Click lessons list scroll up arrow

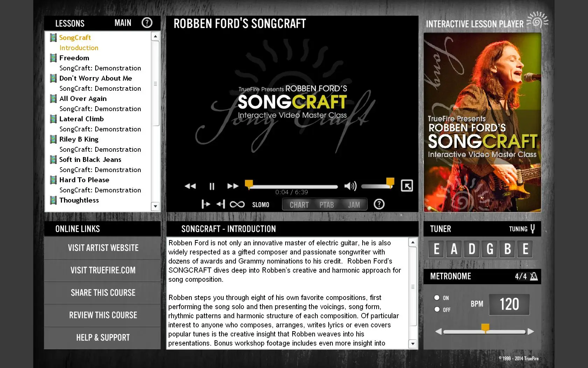155,36
